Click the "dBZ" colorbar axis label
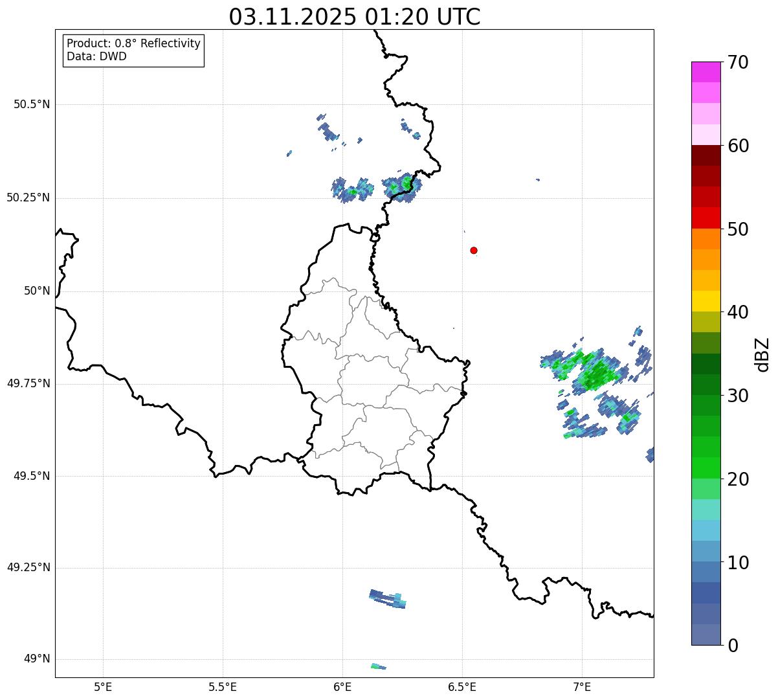 coord(762,354)
